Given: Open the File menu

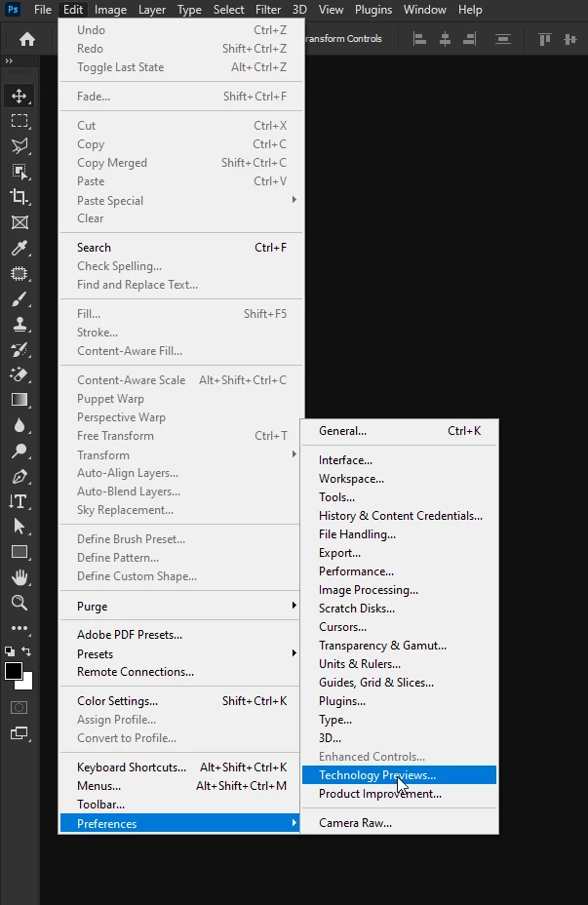Looking at the screenshot, I should point(43,10).
